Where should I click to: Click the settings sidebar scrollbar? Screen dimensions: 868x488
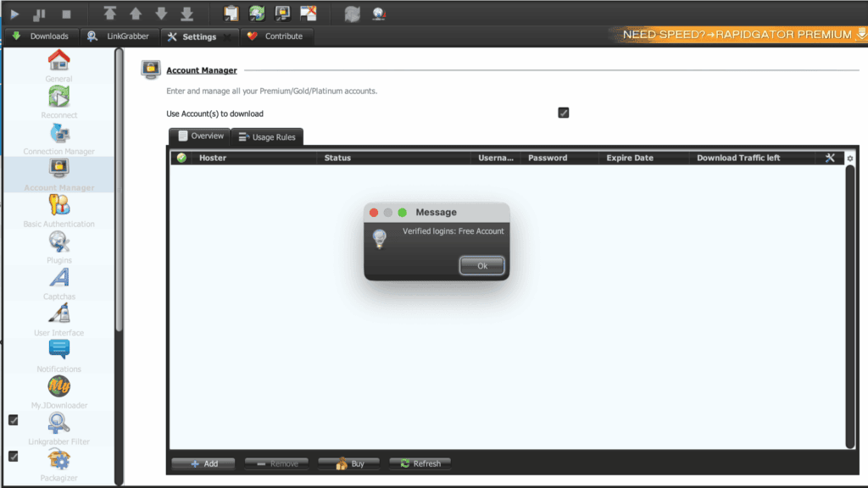(x=119, y=191)
